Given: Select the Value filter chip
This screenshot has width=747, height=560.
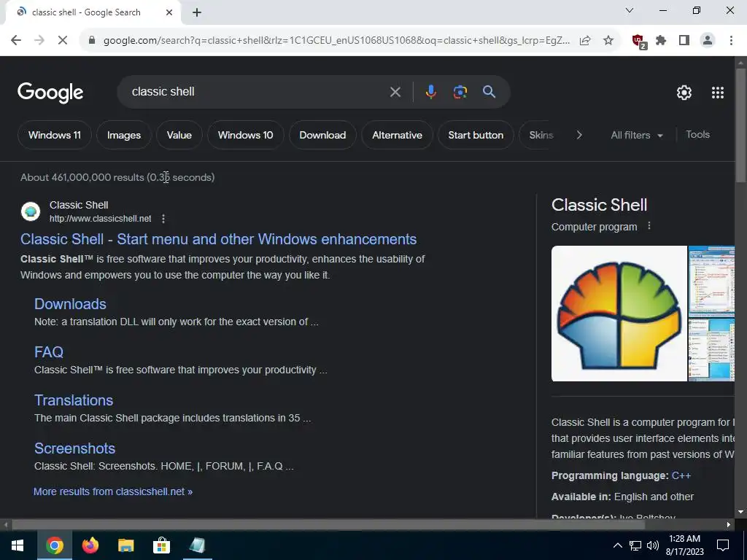Looking at the screenshot, I should (x=179, y=135).
